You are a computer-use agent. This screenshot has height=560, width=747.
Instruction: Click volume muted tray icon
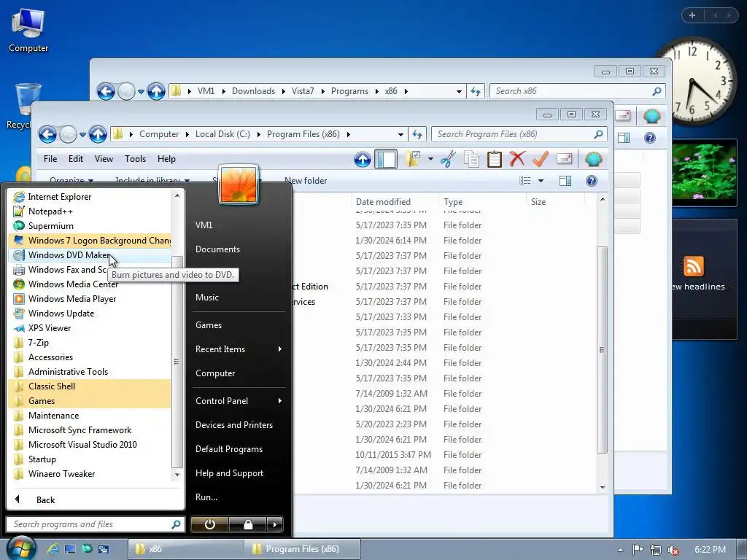click(x=673, y=550)
